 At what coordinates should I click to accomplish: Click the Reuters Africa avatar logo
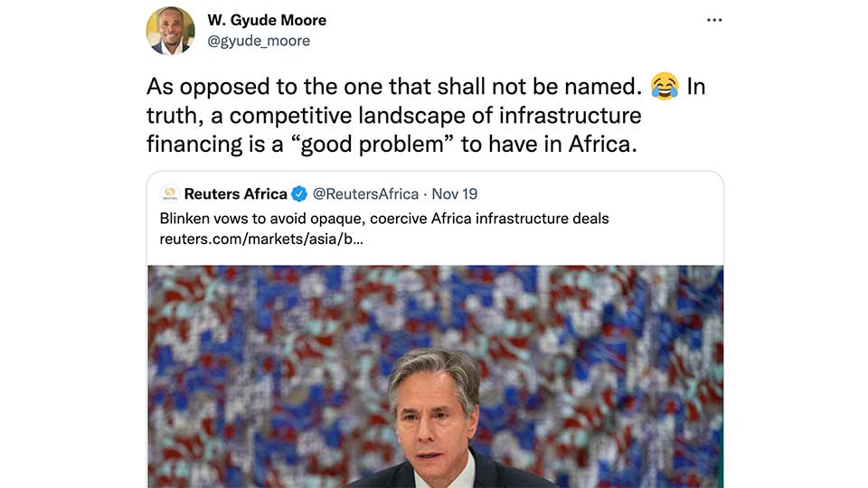click(x=169, y=193)
